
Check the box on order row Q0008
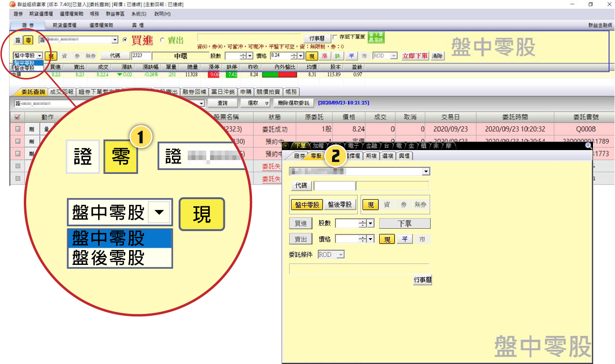(x=18, y=129)
